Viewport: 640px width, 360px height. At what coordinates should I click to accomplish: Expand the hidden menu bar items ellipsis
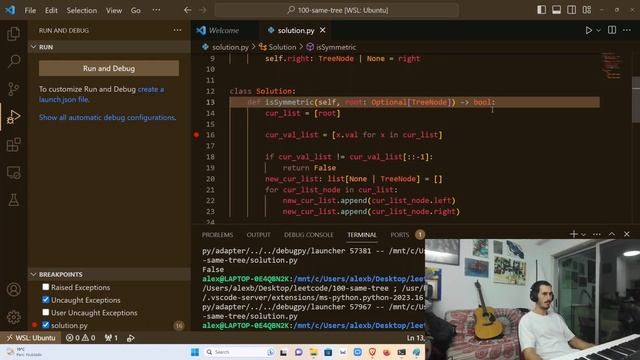156,10
